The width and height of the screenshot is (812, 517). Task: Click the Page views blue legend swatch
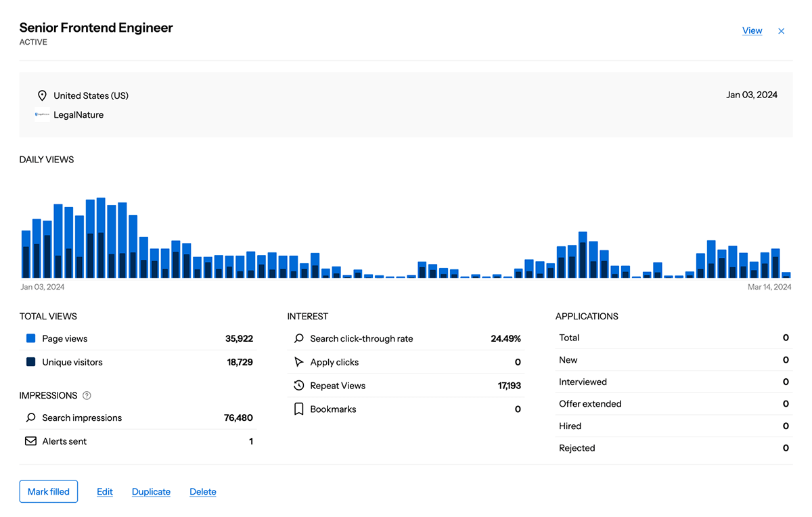(30, 338)
